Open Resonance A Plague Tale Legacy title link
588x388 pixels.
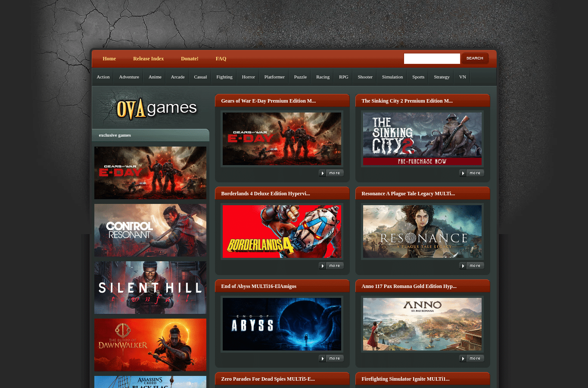click(x=408, y=194)
